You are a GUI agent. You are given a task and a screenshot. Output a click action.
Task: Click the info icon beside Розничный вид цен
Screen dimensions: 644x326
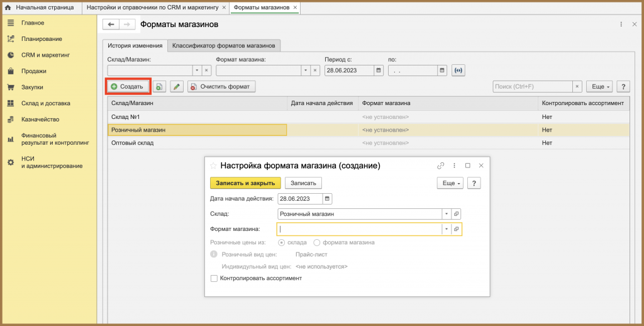click(x=214, y=254)
